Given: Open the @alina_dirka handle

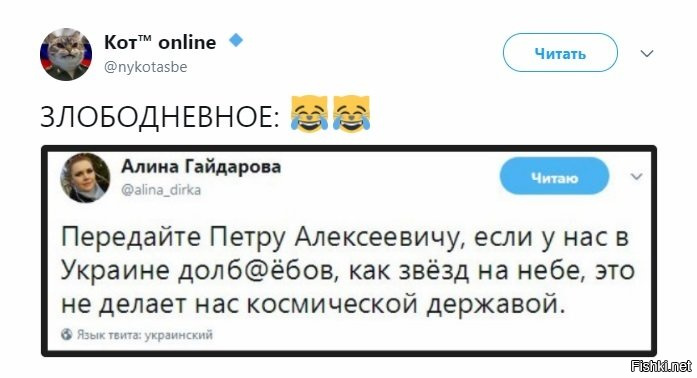Looking at the screenshot, I should click(x=161, y=190).
